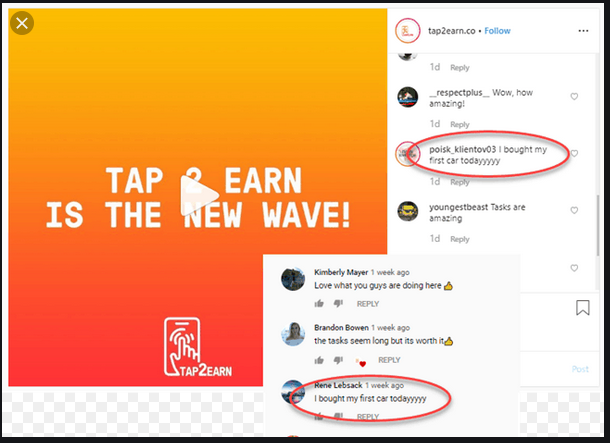Viewport: 610px width, 443px height.
Task: Thumbs down Kimberly Mayer's comment
Action: [338, 303]
